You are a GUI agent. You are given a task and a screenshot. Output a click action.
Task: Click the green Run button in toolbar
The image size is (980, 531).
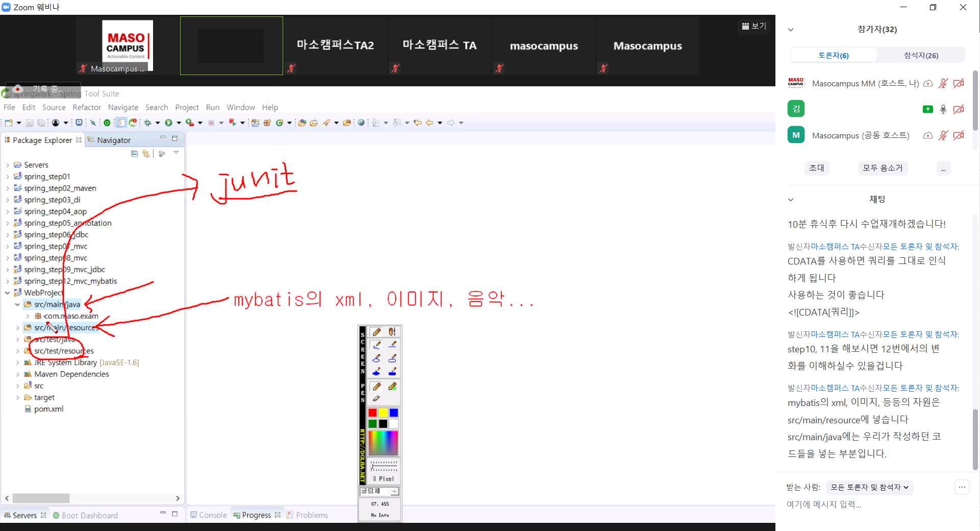(168, 123)
